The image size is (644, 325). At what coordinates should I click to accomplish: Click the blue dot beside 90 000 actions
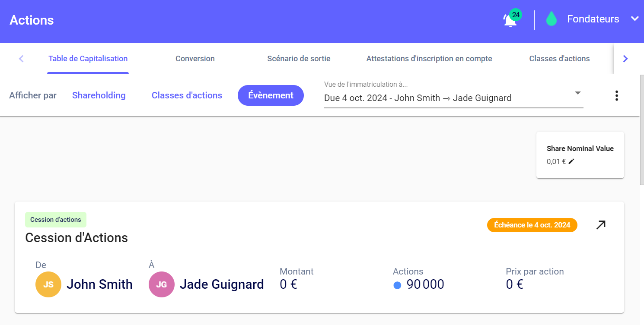click(398, 285)
